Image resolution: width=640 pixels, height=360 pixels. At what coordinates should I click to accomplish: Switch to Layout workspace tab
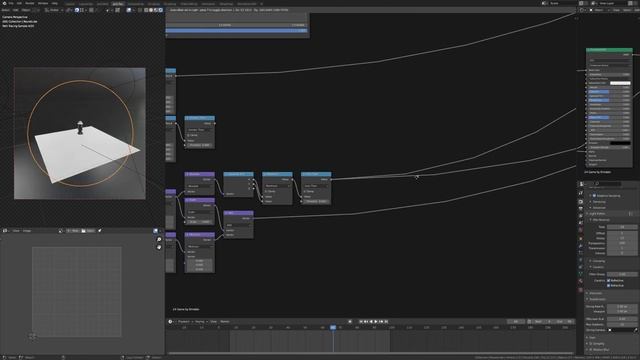[x=70, y=4]
